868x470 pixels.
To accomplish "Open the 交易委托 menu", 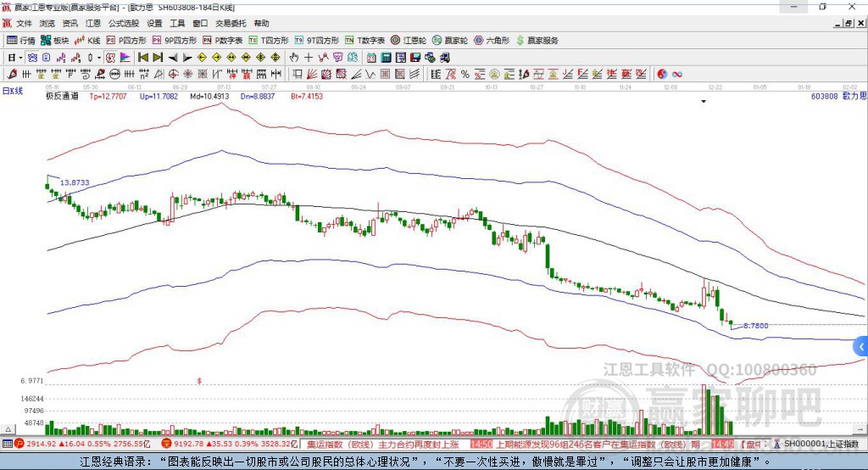I will (x=231, y=23).
